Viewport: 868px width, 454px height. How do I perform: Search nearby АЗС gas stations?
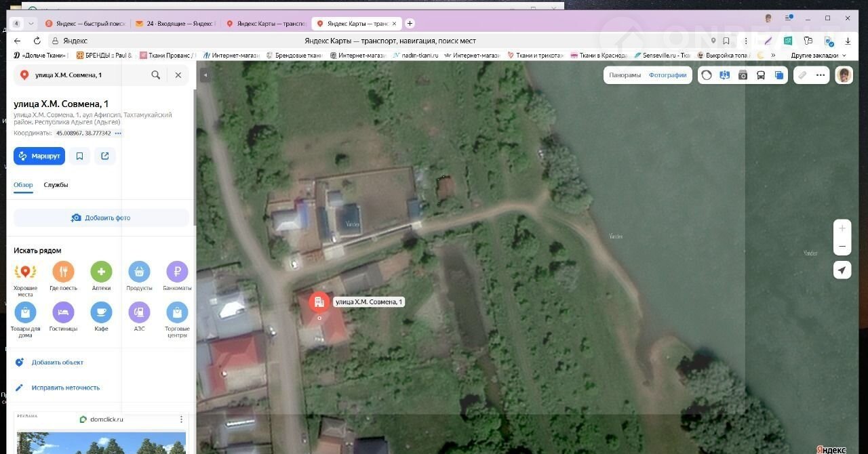(x=139, y=312)
